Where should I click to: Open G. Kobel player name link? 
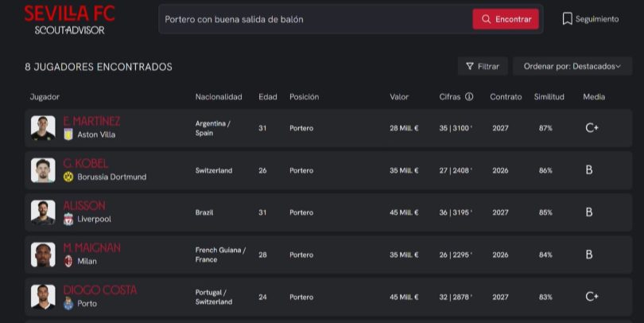85,163
